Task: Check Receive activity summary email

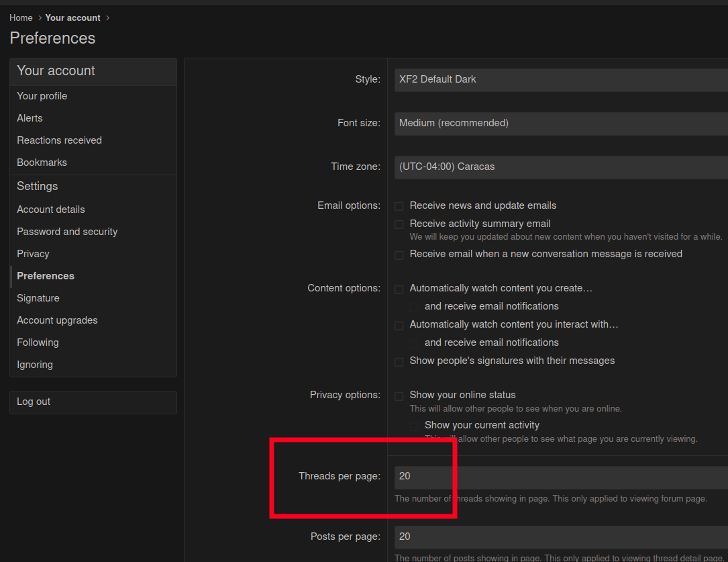Action: [x=399, y=224]
